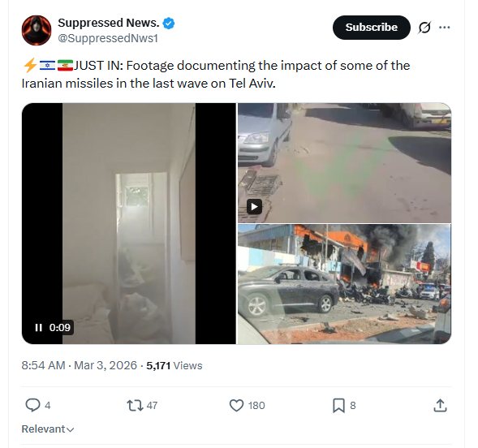Pause the playing video at 0:09
478x448 pixels.
pyautogui.click(x=38, y=328)
